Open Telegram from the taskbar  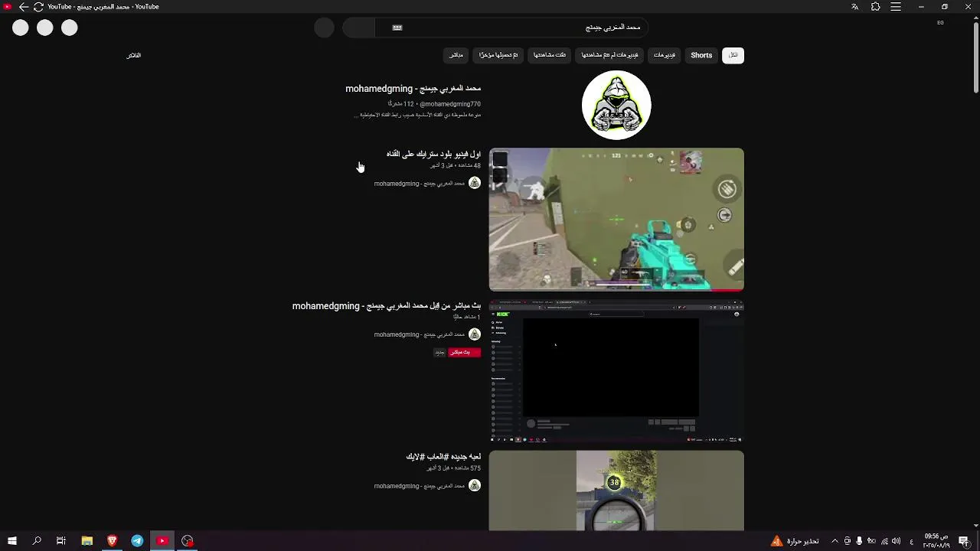point(137,541)
